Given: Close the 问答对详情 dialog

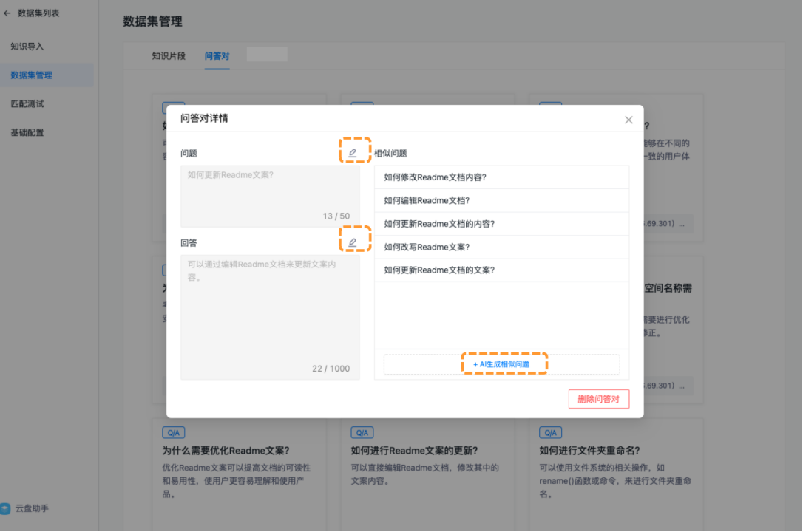Looking at the screenshot, I should pyautogui.click(x=628, y=120).
